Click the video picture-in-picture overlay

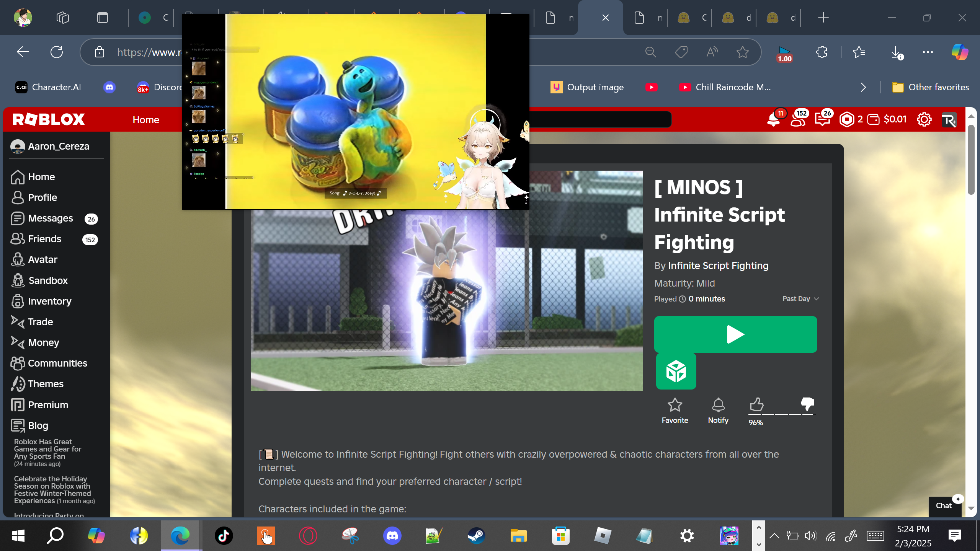tap(355, 112)
